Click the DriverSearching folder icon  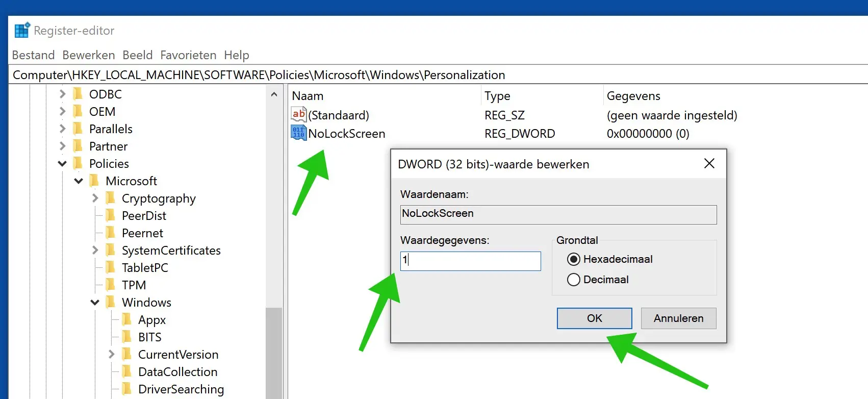click(127, 389)
